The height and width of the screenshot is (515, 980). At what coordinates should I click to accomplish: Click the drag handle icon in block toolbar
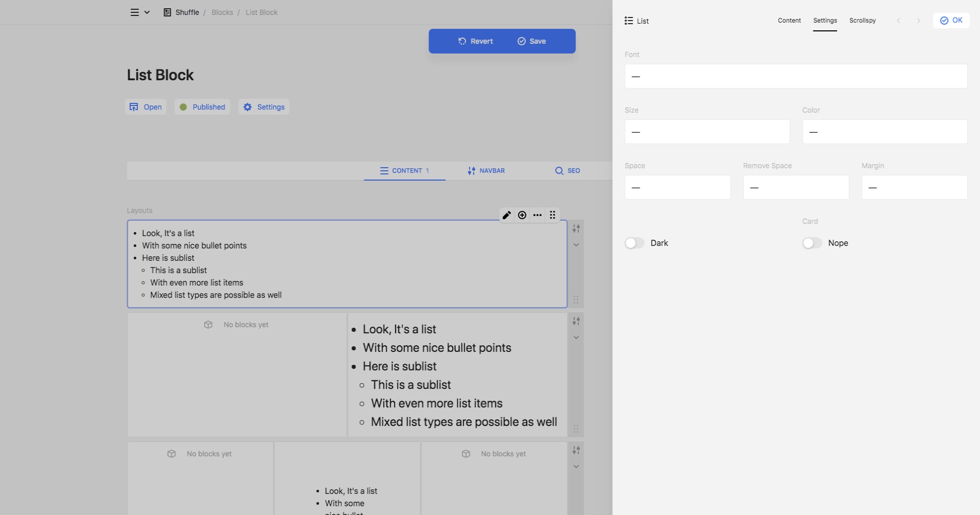click(x=553, y=215)
